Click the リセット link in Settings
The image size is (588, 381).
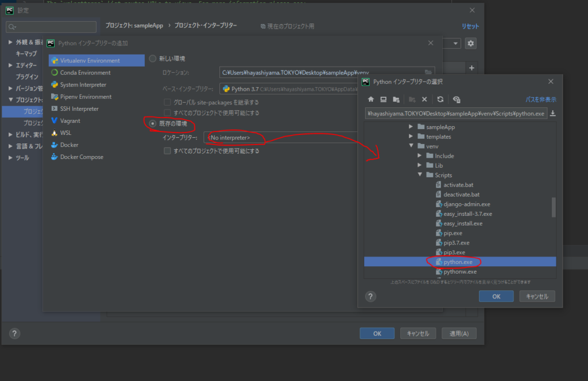pyautogui.click(x=470, y=26)
